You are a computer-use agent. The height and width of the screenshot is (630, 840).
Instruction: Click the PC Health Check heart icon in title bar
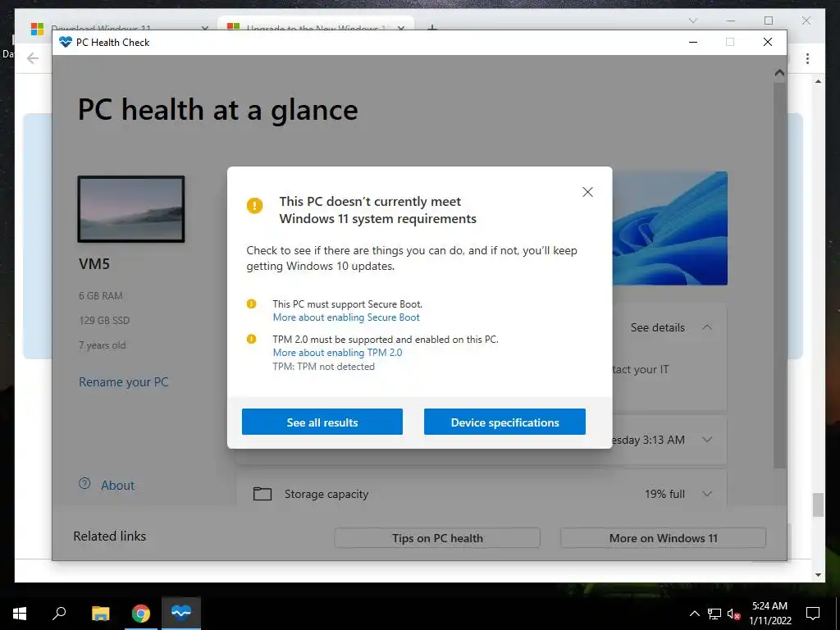(66, 43)
